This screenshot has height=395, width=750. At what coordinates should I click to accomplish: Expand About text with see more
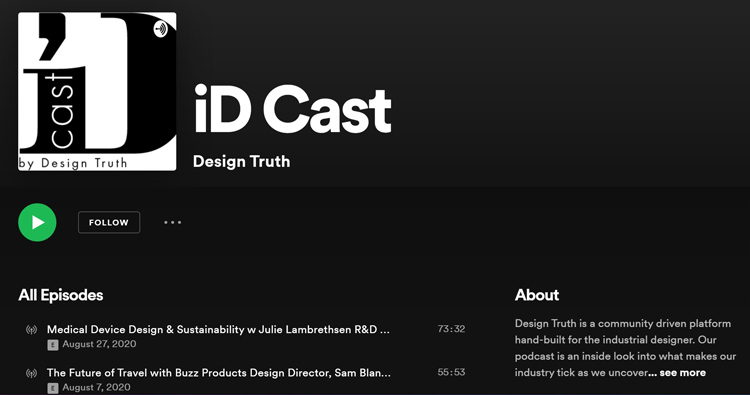683,373
